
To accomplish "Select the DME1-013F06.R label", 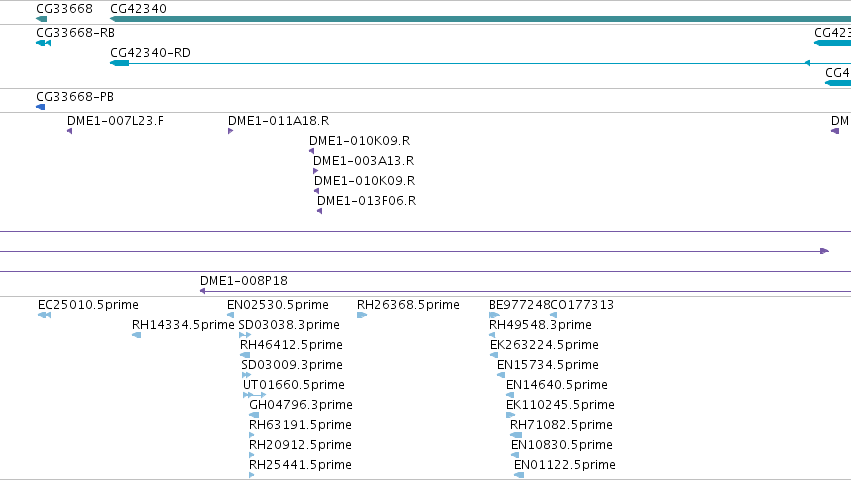I will click(x=366, y=201).
